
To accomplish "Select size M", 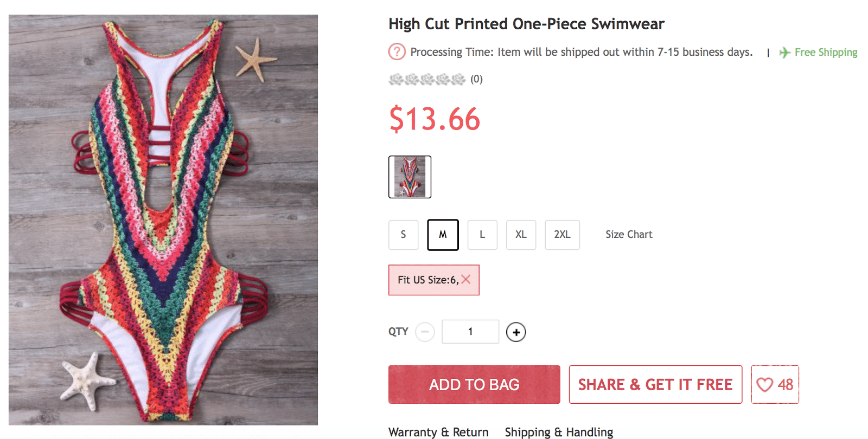I will 443,235.
